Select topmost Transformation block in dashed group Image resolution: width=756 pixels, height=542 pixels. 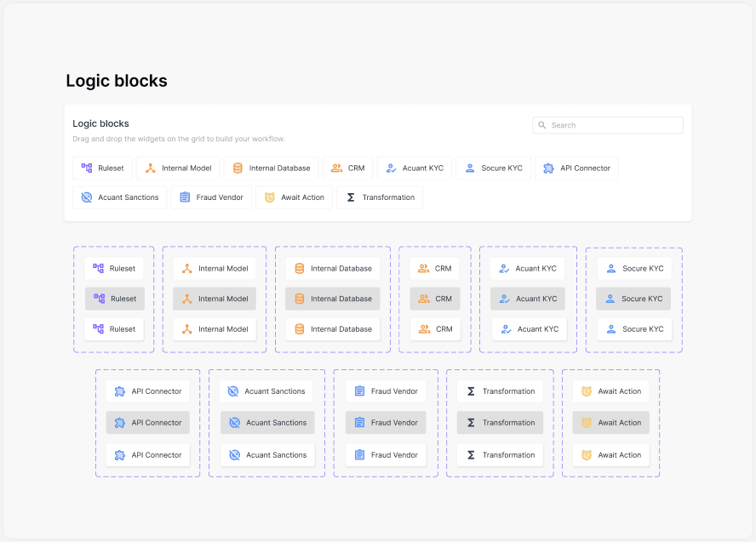tap(500, 391)
